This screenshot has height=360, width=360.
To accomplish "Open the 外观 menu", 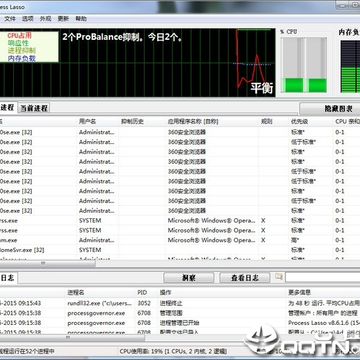I will pos(45,19).
